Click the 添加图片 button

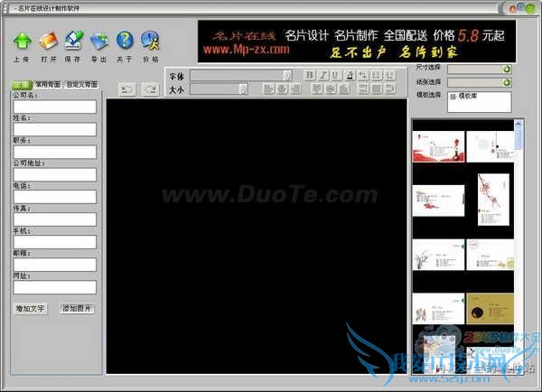pyautogui.click(x=77, y=309)
